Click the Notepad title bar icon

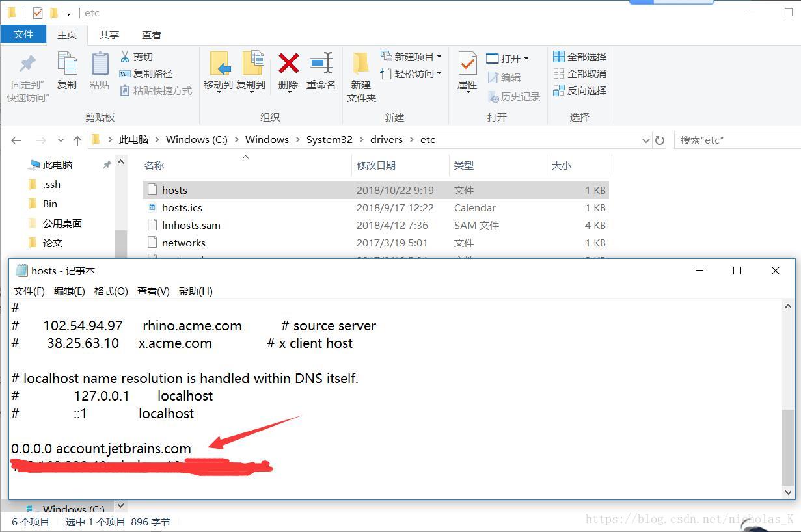[21, 271]
